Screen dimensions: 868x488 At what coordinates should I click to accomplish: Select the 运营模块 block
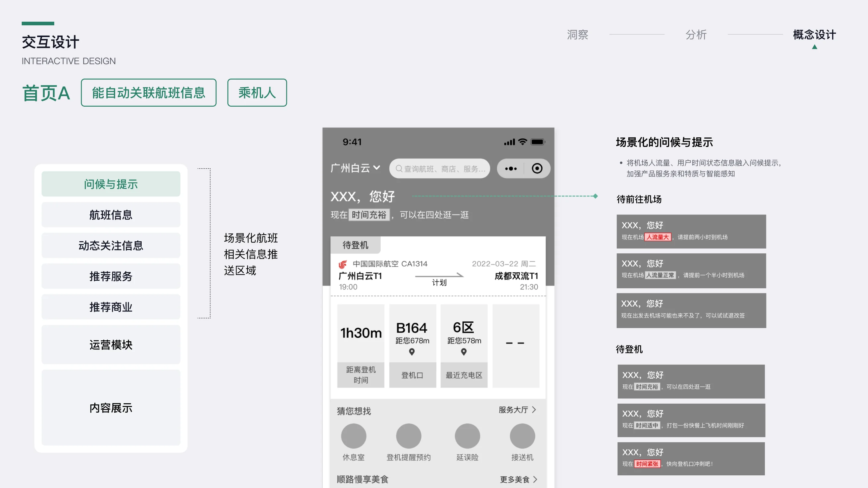click(111, 345)
